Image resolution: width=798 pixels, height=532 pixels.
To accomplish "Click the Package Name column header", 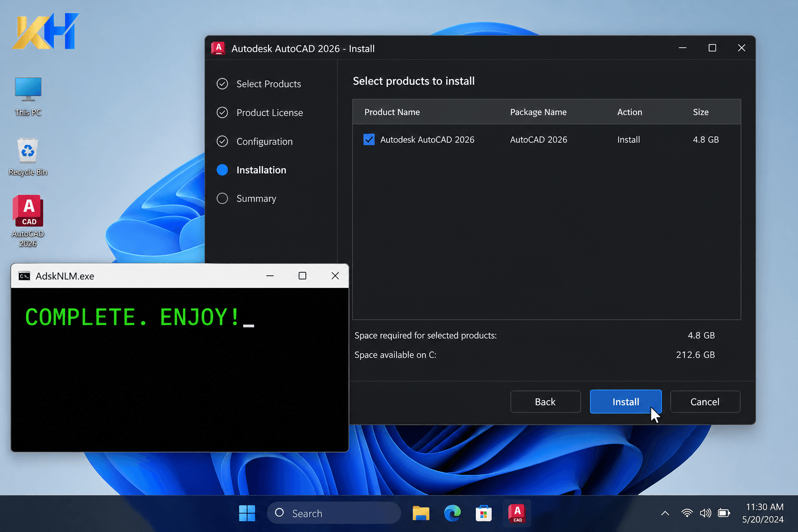I will [x=538, y=112].
